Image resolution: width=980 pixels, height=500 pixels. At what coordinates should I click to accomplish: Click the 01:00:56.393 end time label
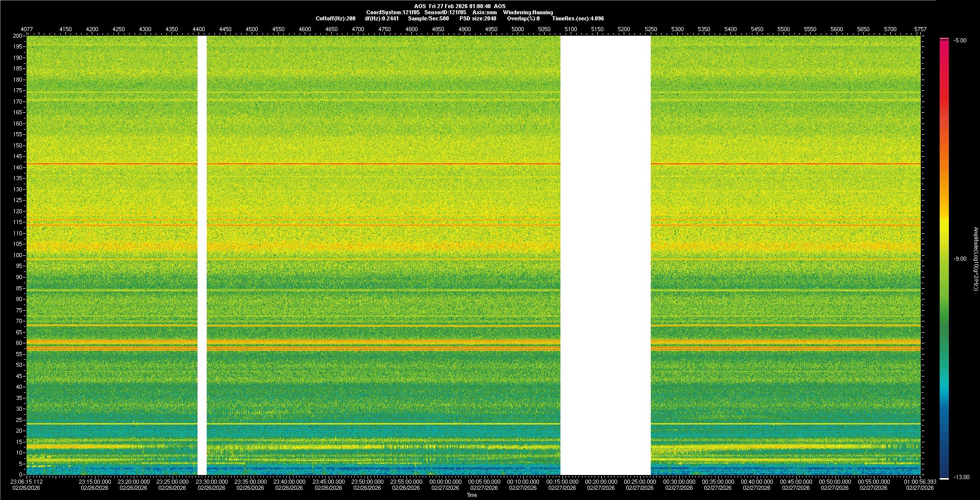(920, 482)
